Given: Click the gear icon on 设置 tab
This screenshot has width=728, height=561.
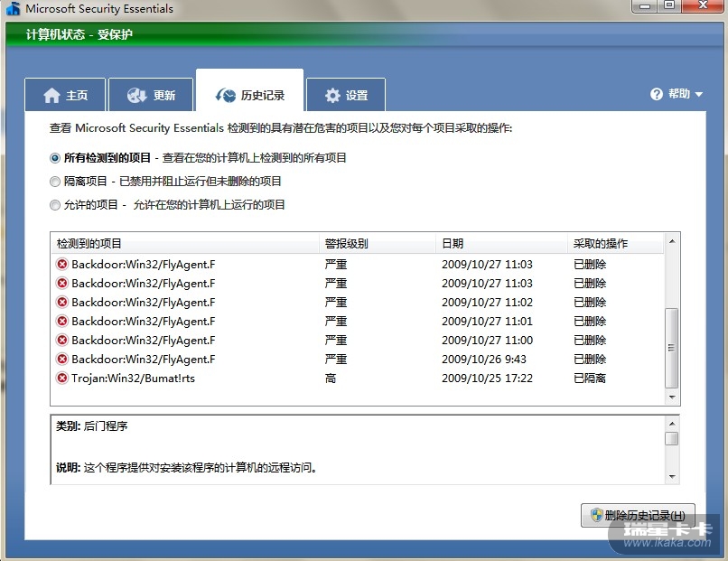Looking at the screenshot, I should click(332, 96).
